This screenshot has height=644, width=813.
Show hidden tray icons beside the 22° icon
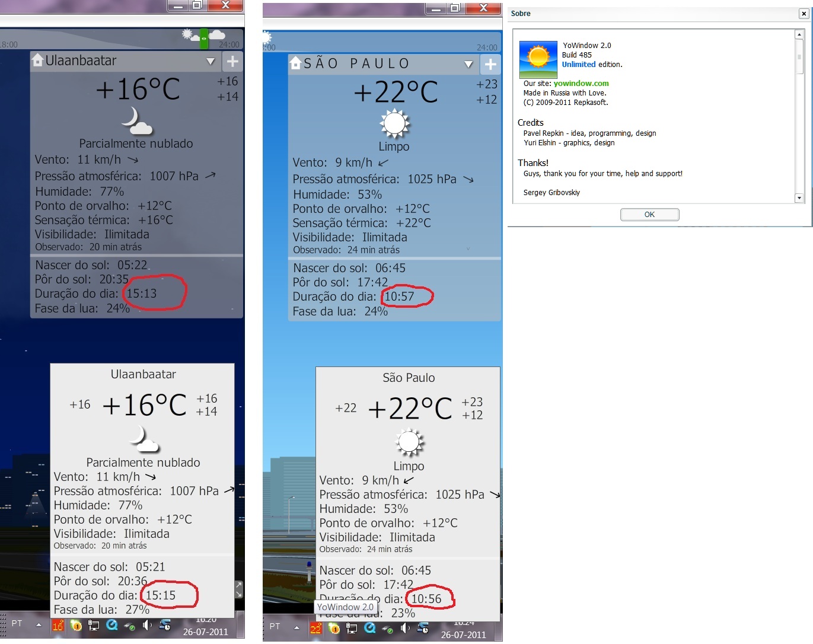tap(296, 627)
